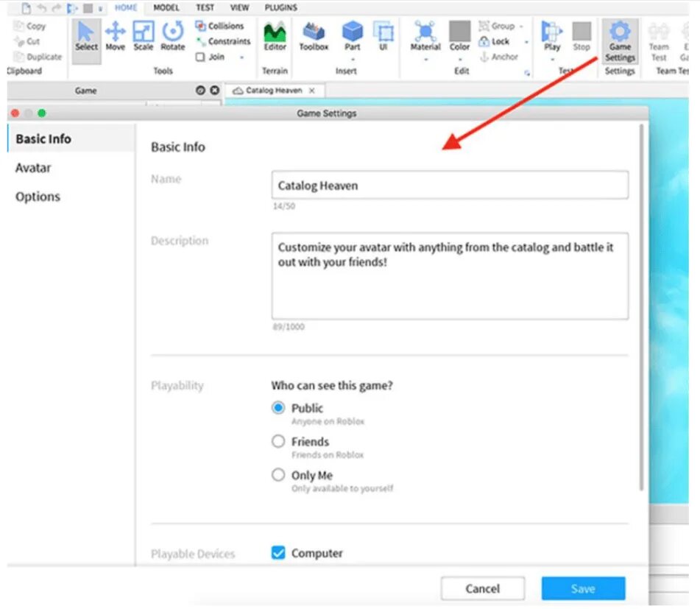This screenshot has width=700, height=609.
Task: Close the Game panel
Action: (215, 90)
